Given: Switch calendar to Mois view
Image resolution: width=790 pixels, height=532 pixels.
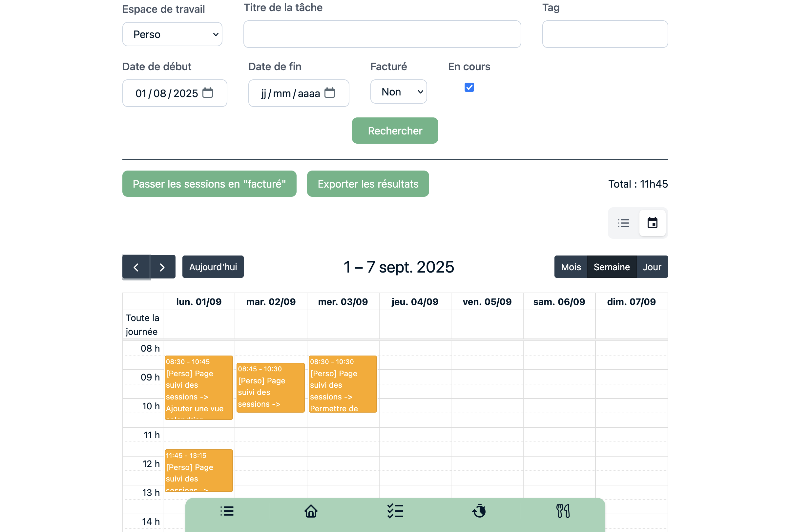Looking at the screenshot, I should tap(571, 267).
